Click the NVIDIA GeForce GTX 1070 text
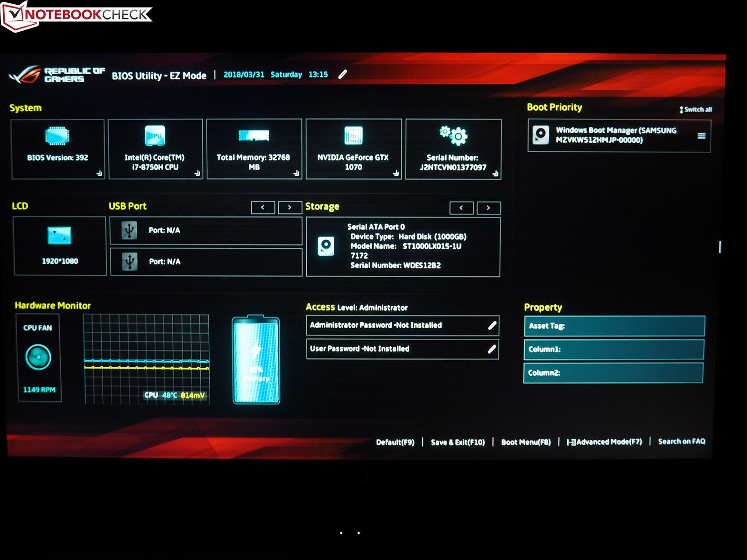The height and width of the screenshot is (560, 747). click(x=353, y=162)
